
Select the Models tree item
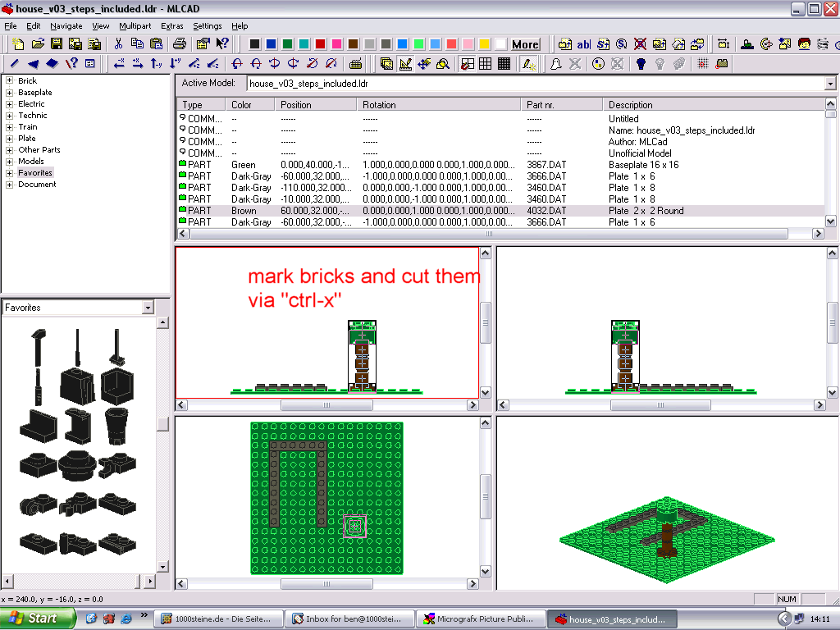tap(31, 162)
